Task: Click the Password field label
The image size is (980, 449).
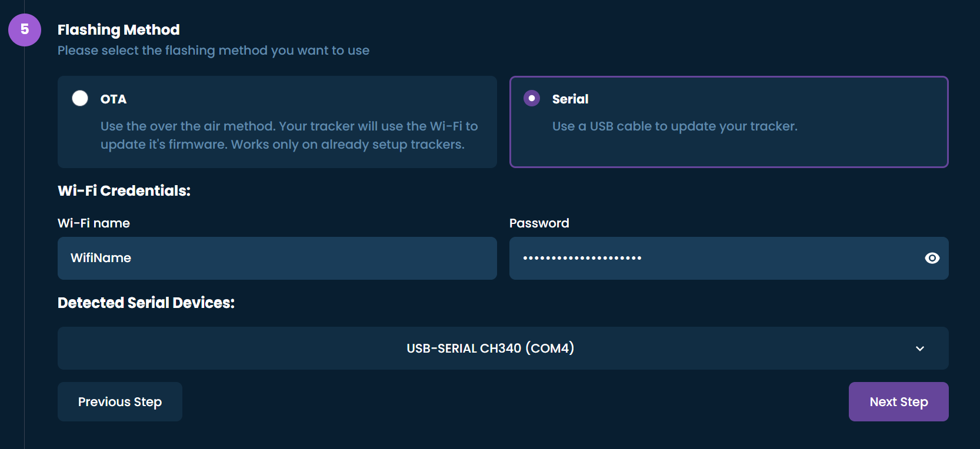Action: [x=539, y=223]
